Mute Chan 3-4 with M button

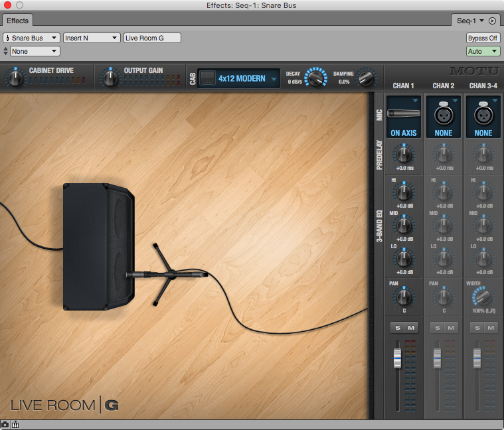pos(491,328)
